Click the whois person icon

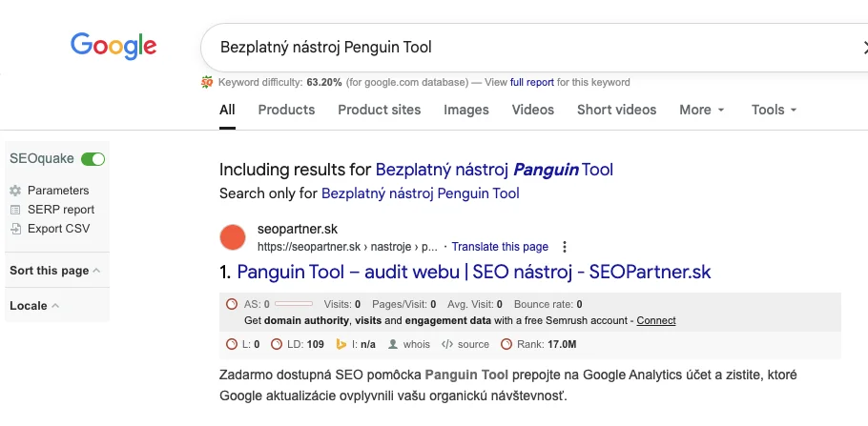(x=392, y=344)
